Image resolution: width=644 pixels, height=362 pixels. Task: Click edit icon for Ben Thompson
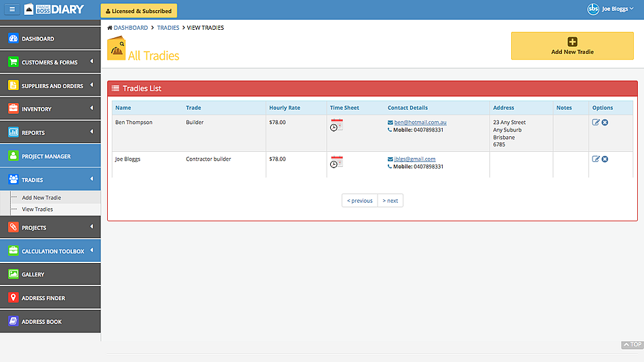pos(596,122)
